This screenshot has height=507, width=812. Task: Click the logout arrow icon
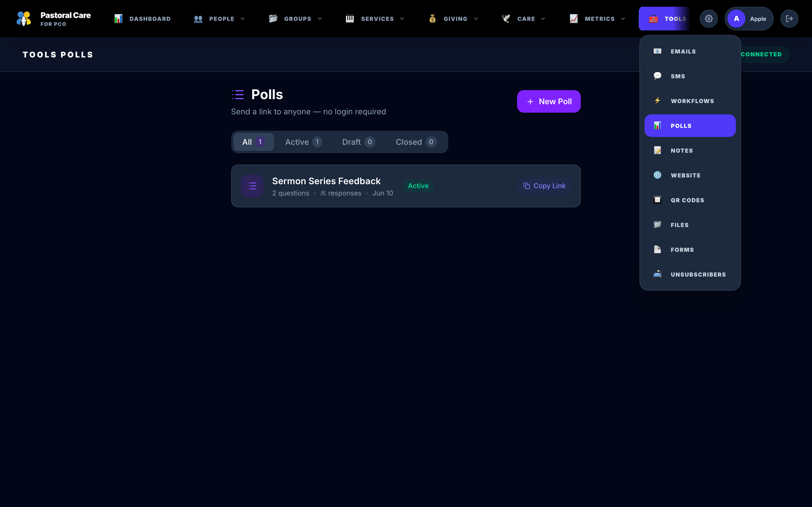point(789,19)
